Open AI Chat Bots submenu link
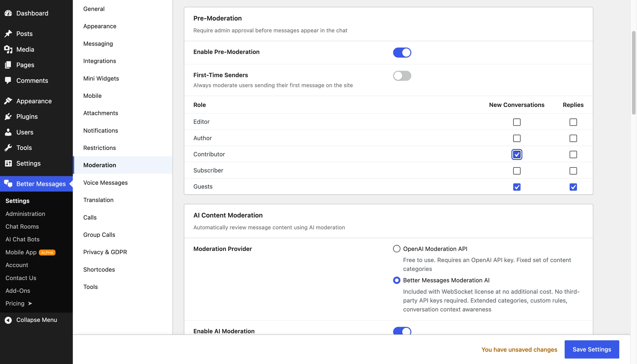This screenshot has width=637, height=364. coord(22,239)
